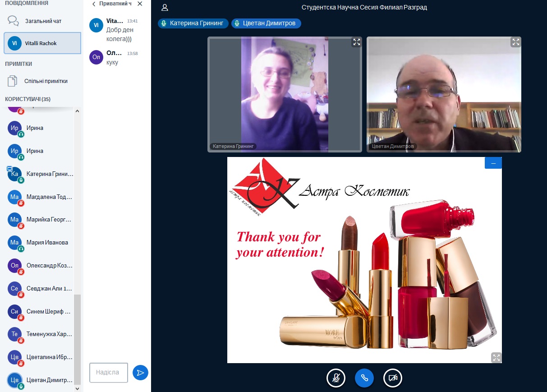This screenshot has width=547, height=392.
Task: Send the chat message with arrow button
Action: click(x=140, y=373)
